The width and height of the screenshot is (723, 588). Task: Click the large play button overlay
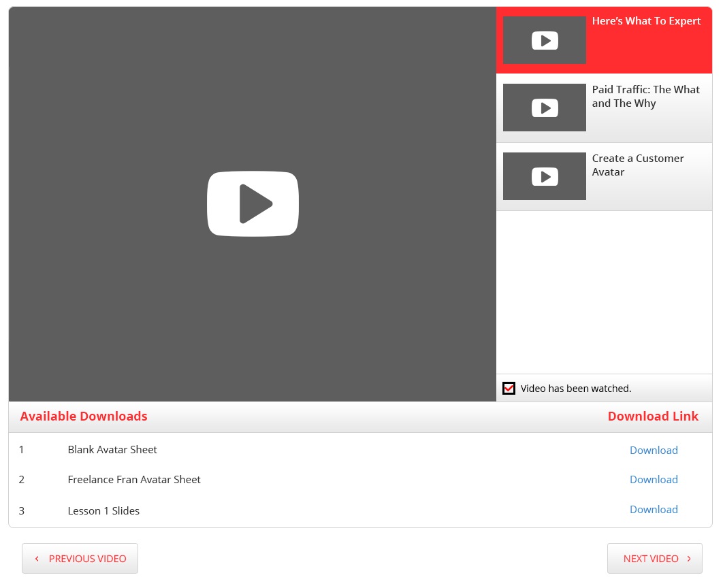click(x=253, y=203)
